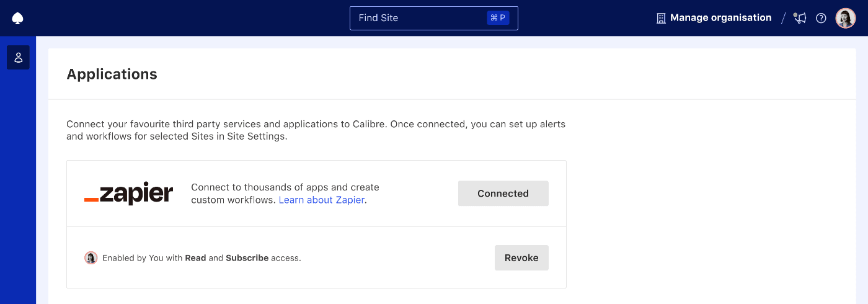Viewport: 868px width, 304px height.
Task: Click the building icon beside Manage organisation
Action: pyautogui.click(x=661, y=18)
